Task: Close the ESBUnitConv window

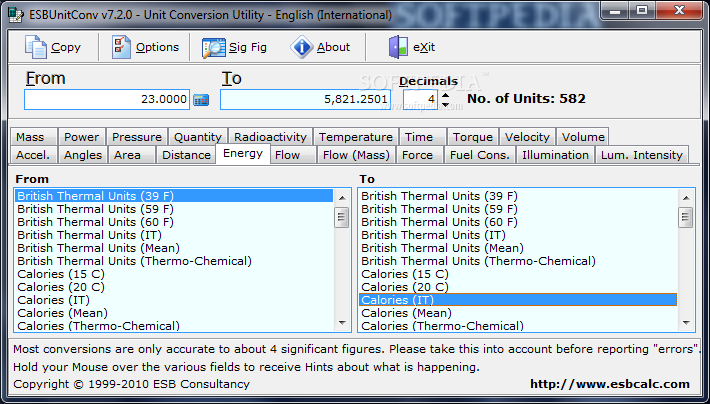Action: 678,10
